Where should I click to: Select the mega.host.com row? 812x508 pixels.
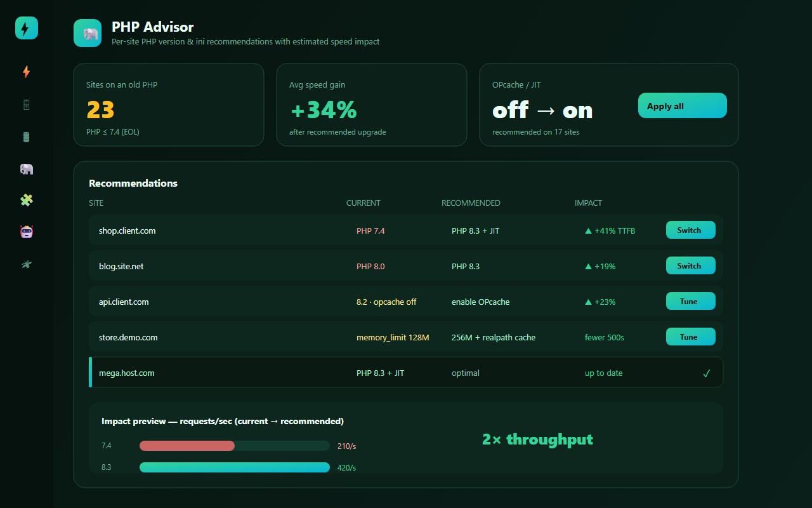click(x=406, y=372)
